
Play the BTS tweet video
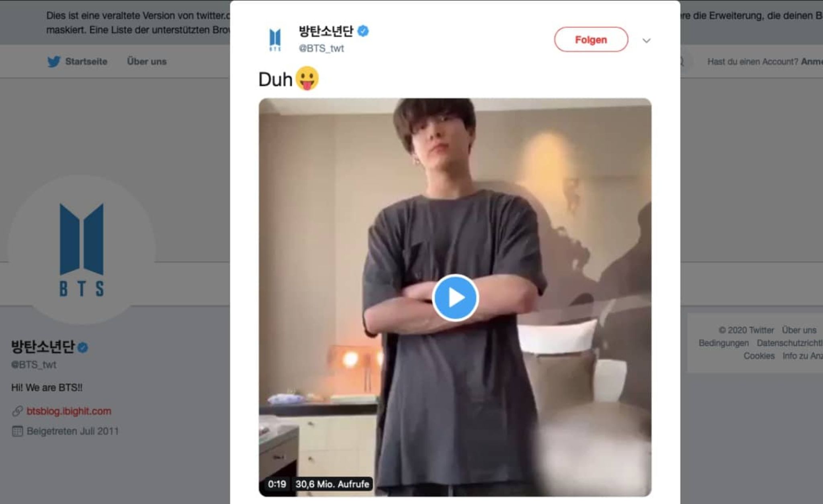pos(455,298)
